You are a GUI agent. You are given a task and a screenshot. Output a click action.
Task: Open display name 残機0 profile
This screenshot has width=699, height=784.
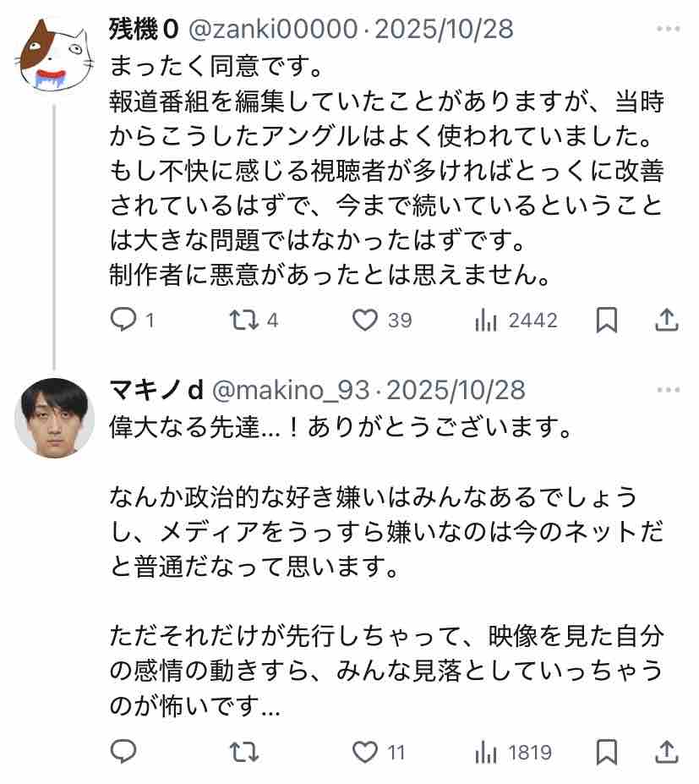point(144,29)
